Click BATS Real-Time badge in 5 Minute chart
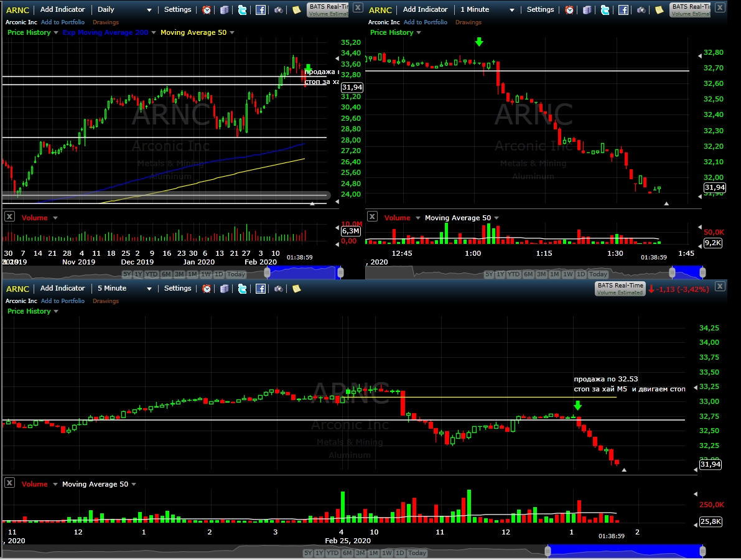 point(620,289)
